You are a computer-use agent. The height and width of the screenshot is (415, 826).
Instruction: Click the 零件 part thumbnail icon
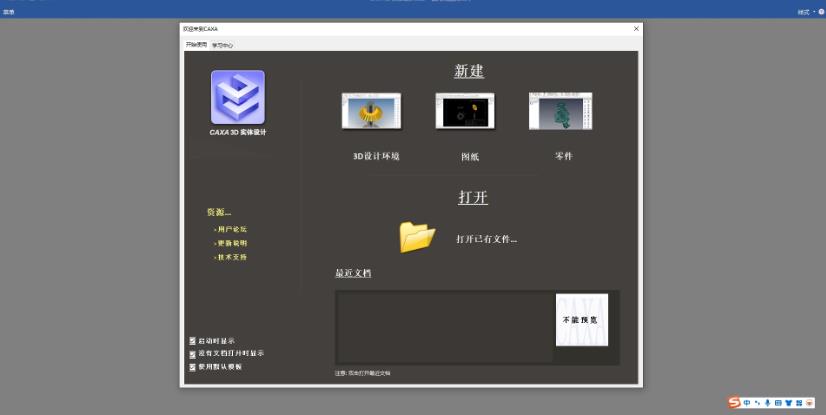coord(560,111)
